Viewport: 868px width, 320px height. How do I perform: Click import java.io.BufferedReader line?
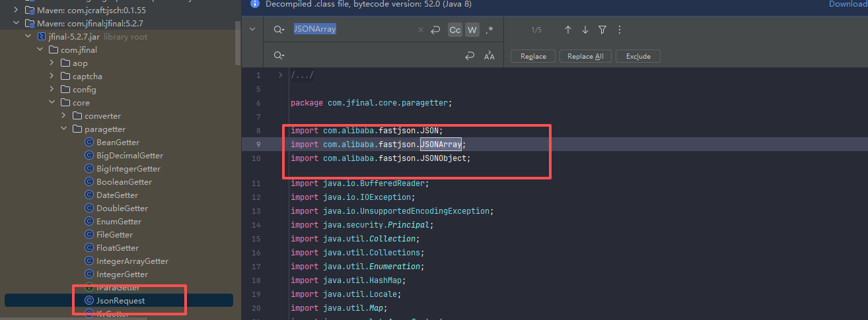click(360, 183)
